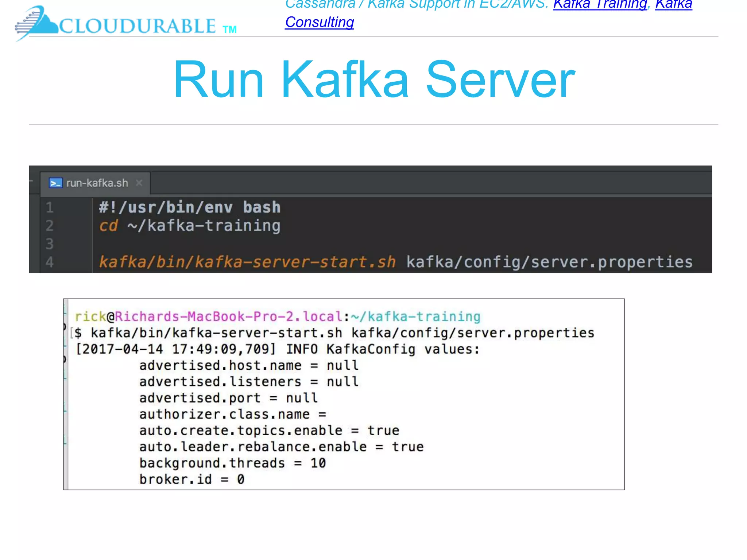Click the ~/kafka-training path in terminal prompt

pyautogui.click(x=415, y=316)
